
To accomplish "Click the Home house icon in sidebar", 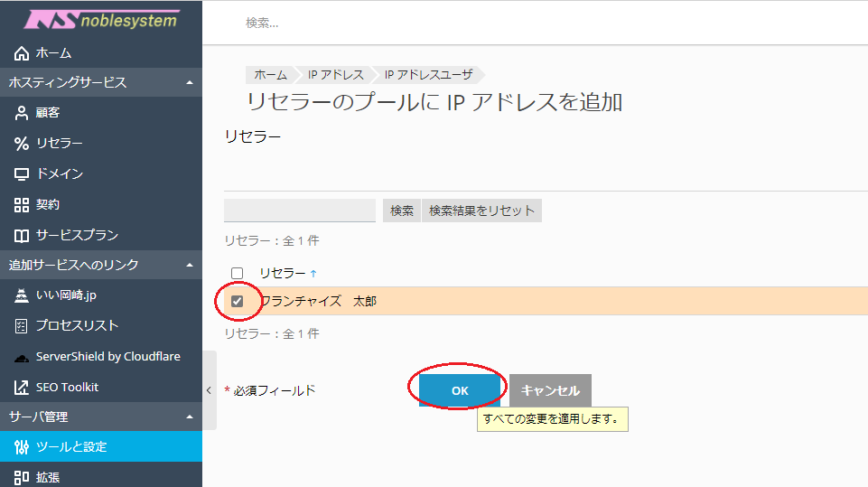I will (x=22, y=53).
